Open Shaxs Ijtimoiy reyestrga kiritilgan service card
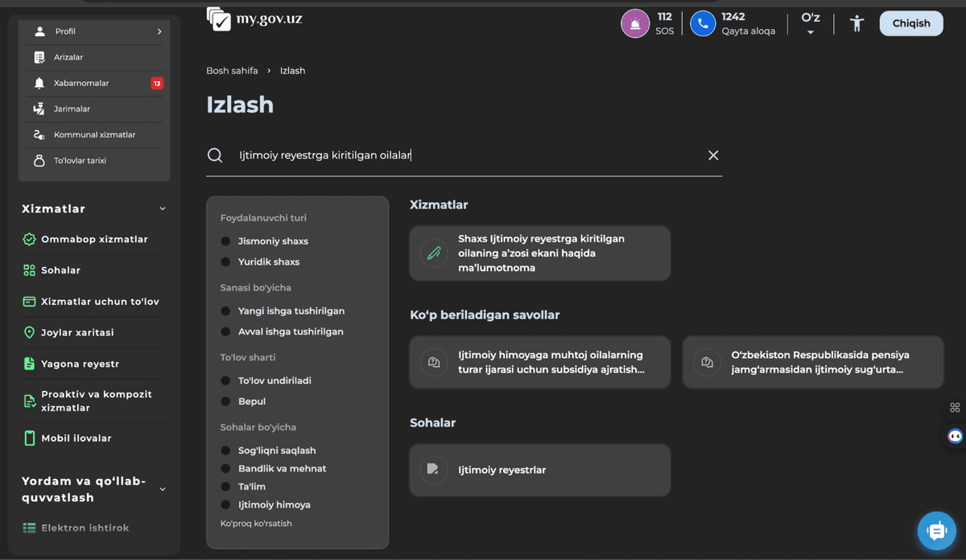Screen dimensions: 966x560 pos(540,253)
